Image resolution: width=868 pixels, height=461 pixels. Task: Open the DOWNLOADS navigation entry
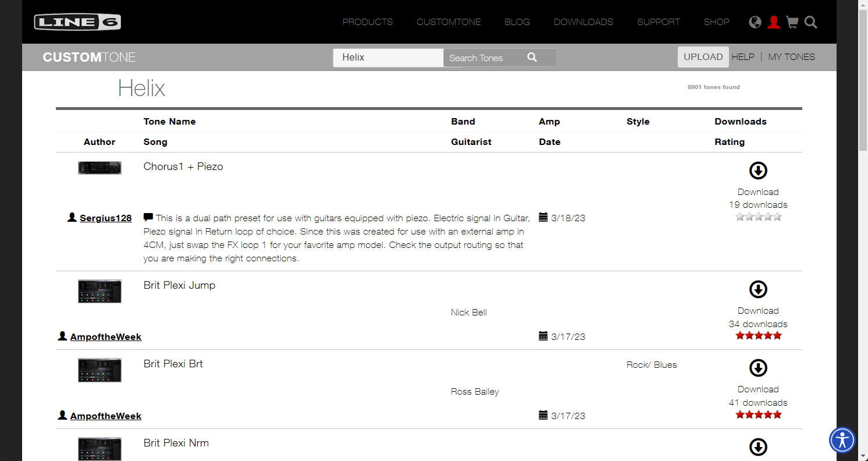point(584,22)
